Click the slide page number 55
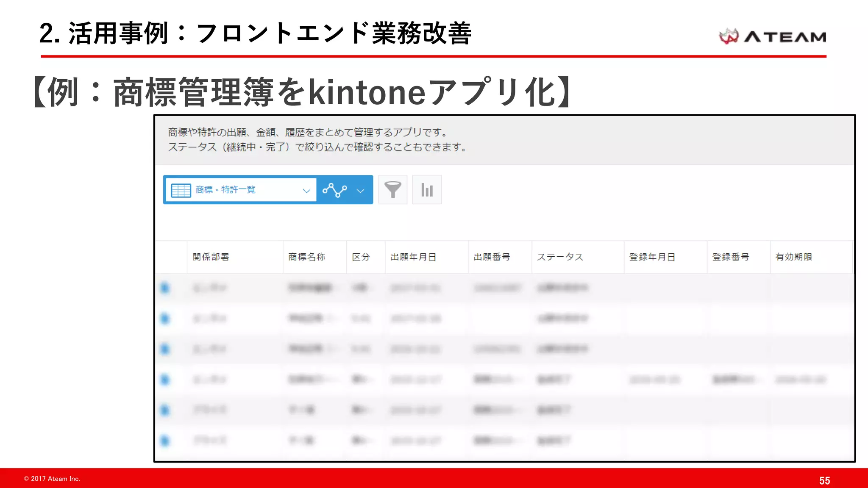868x488 pixels. [824, 481]
